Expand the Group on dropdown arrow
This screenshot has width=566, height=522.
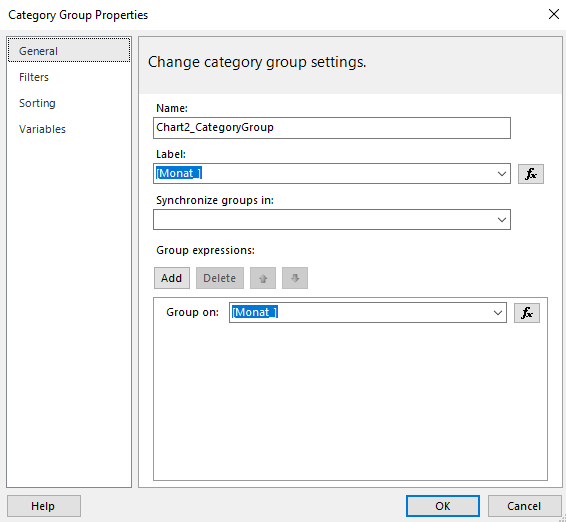(497, 313)
